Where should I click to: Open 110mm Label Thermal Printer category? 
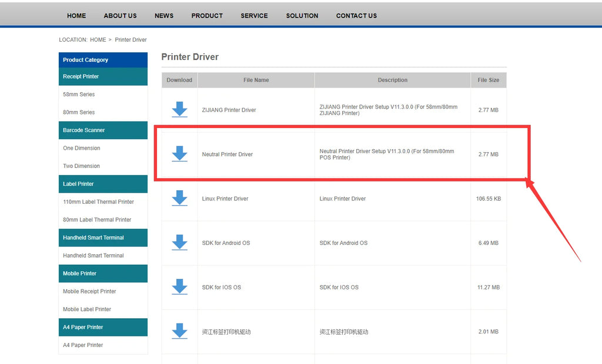click(98, 202)
